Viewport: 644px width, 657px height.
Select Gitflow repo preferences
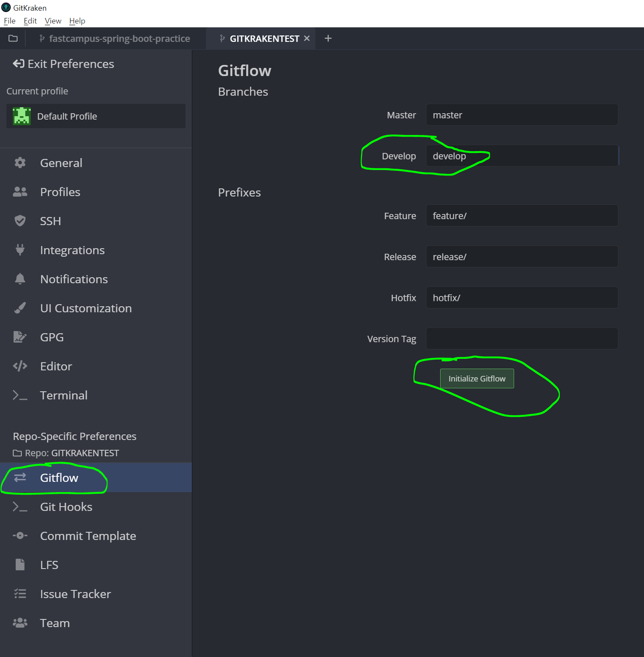click(x=96, y=478)
